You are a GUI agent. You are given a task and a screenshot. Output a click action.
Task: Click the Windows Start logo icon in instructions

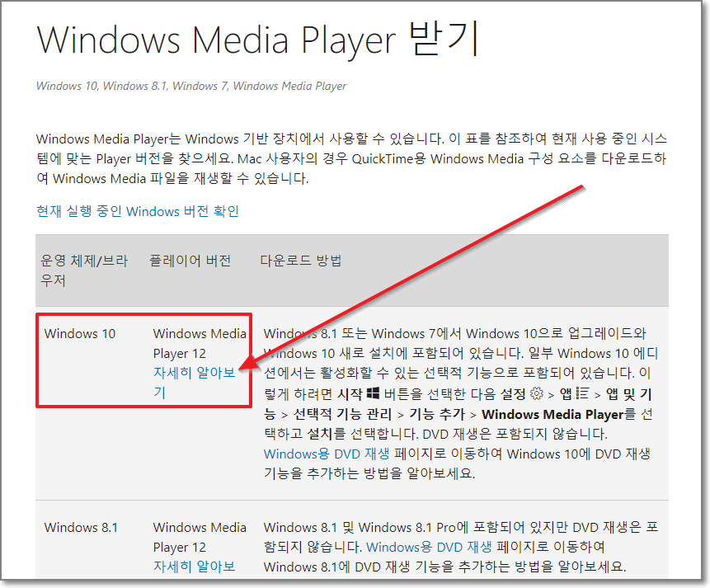[373, 393]
